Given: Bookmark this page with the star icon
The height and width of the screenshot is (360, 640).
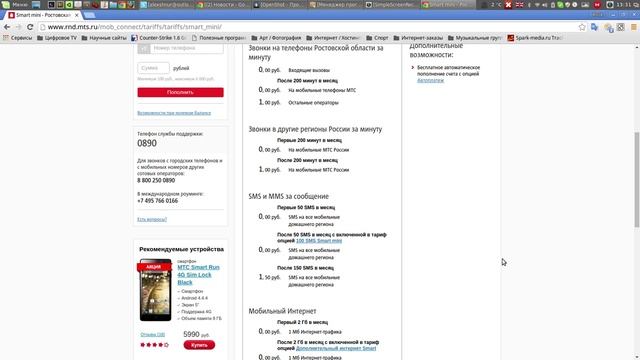Looking at the screenshot, I should pos(582,27).
